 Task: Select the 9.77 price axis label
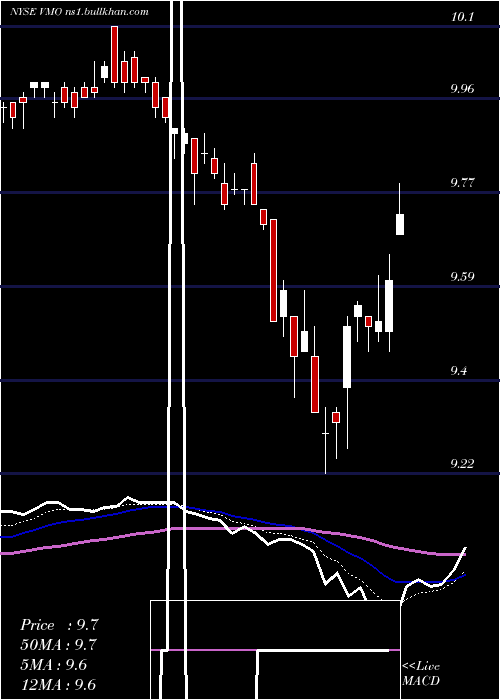tap(462, 183)
